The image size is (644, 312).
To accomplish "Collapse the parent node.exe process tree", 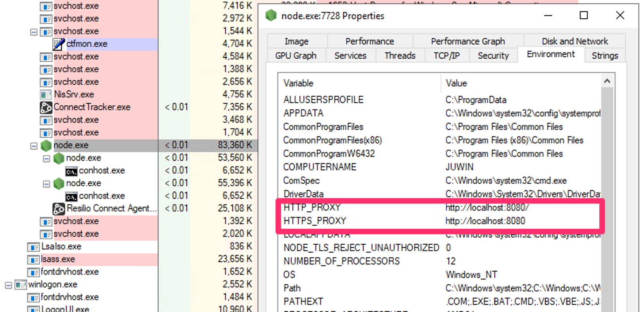I will pyautogui.click(x=34, y=146).
